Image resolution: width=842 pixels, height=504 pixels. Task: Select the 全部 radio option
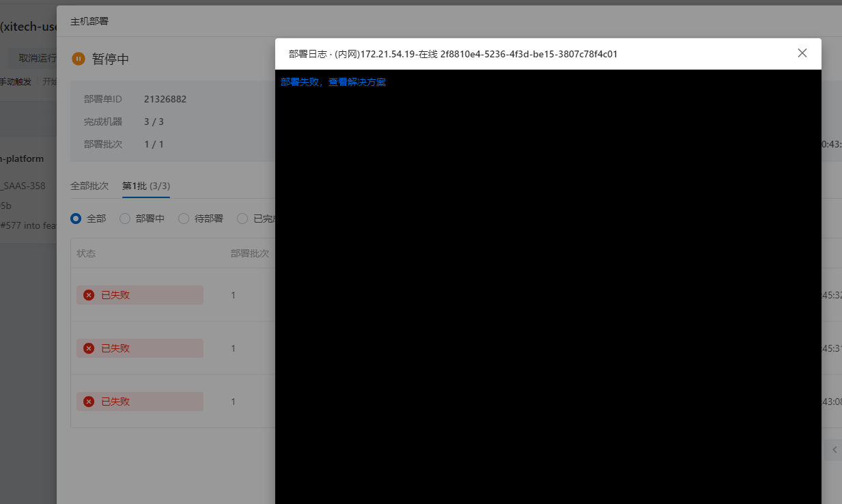tap(76, 219)
